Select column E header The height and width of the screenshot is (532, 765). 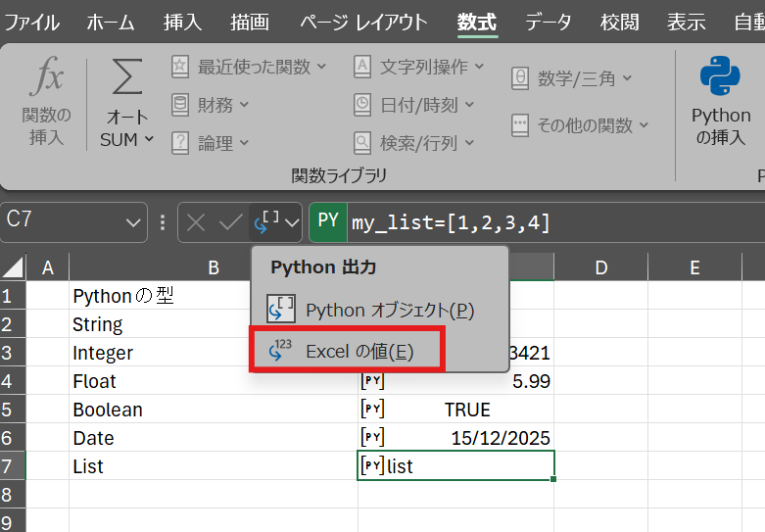[694, 267]
